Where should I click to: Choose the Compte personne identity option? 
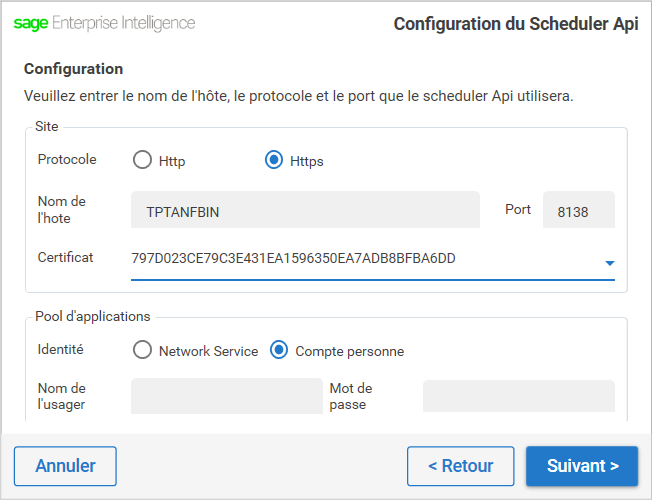coord(279,350)
